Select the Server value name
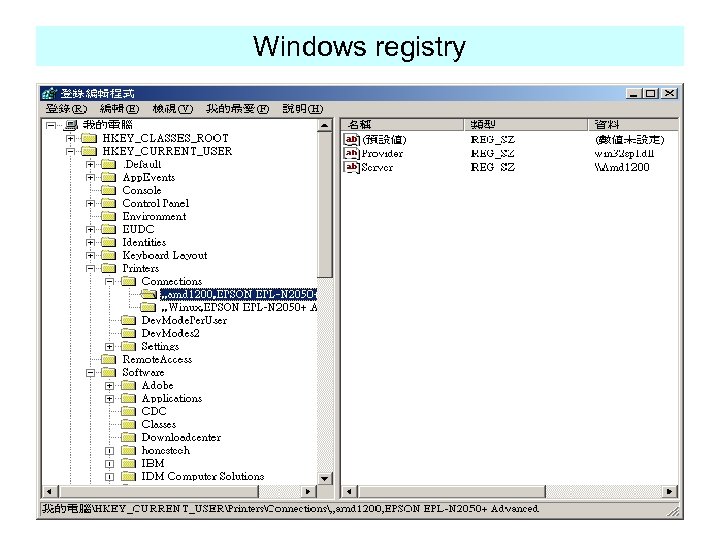720x540 pixels. coord(377,167)
